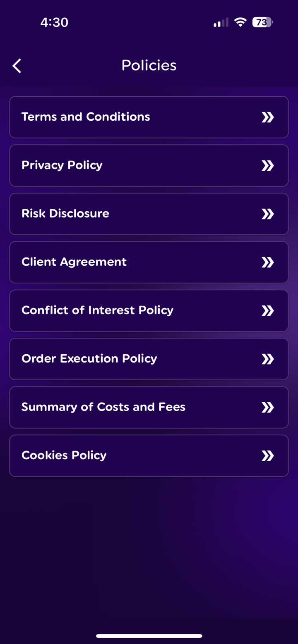Tap the cellular signal bars icon
Image resolution: width=298 pixels, height=644 pixels.
click(x=221, y=23)
